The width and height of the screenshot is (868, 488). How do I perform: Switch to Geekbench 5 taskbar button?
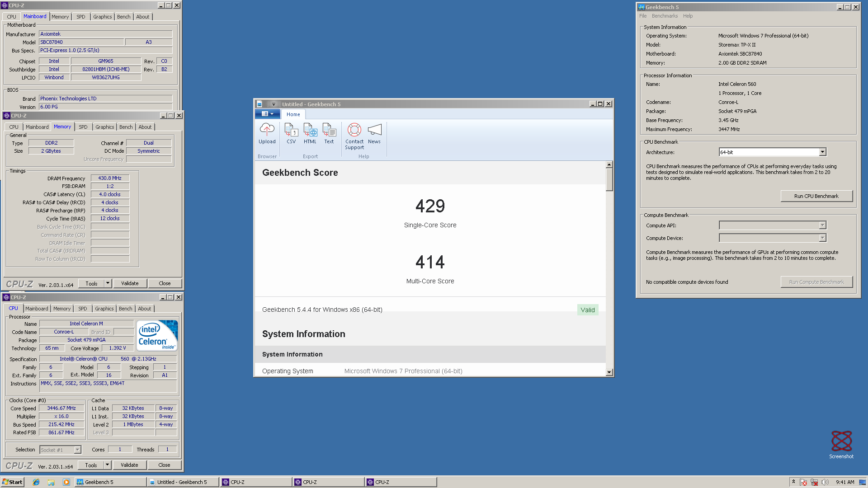point(111,482)
